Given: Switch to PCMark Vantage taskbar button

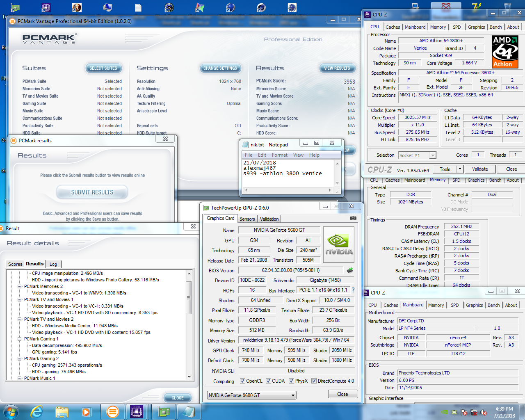Looking at the screenshot, I should [x=112, y=411].
